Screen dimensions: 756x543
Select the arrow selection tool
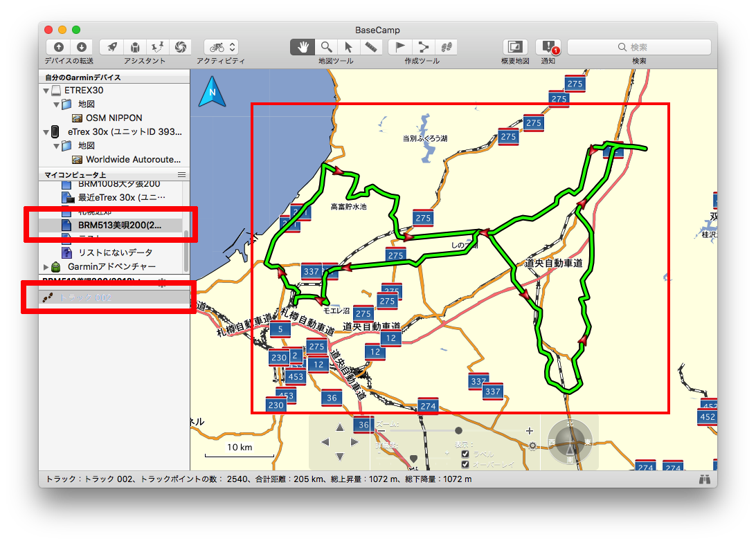click(349, 47)
